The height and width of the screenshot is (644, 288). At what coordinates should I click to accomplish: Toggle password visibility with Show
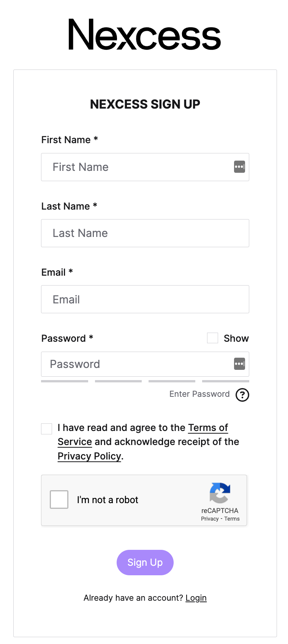click(x=212, y=338)
